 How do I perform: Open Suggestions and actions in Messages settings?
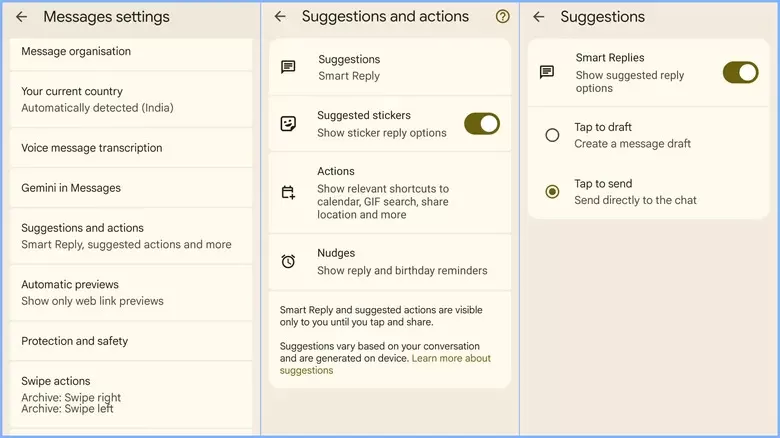pyautogui.click(x=131, y=236)
